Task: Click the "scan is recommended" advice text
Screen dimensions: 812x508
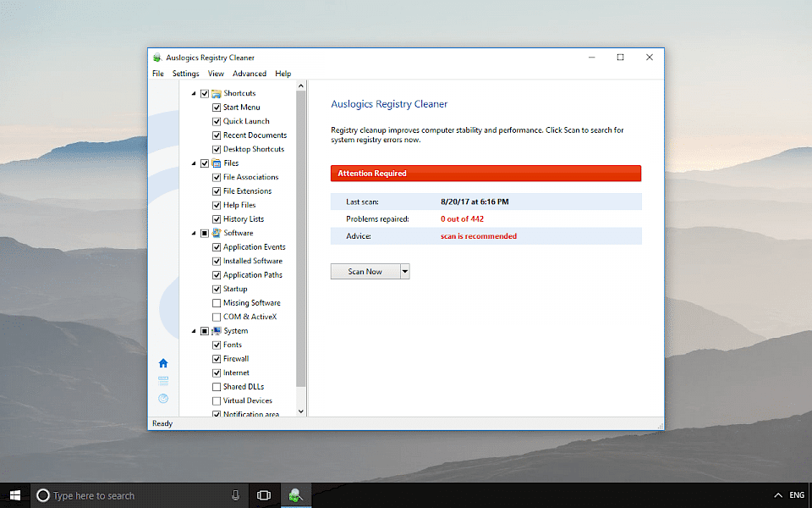Action: 479,236
